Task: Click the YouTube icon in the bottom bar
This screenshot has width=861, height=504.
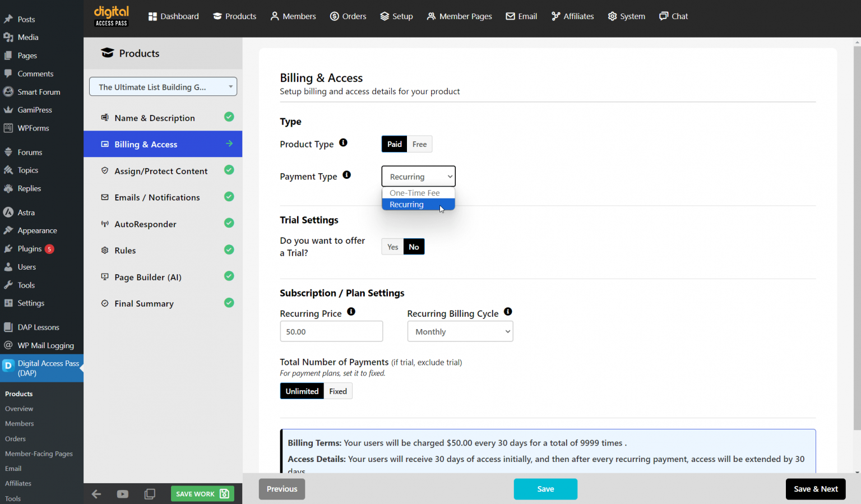Action: [x=123, y=494]
